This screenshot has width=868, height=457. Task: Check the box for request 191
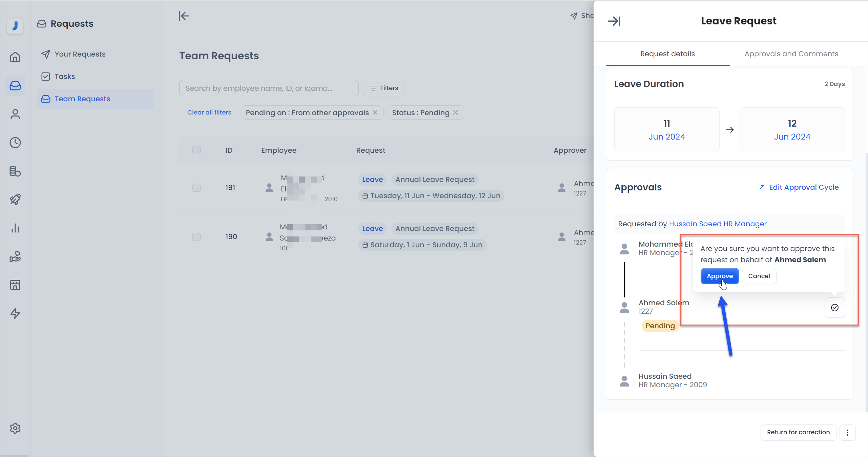click(197, 188)
